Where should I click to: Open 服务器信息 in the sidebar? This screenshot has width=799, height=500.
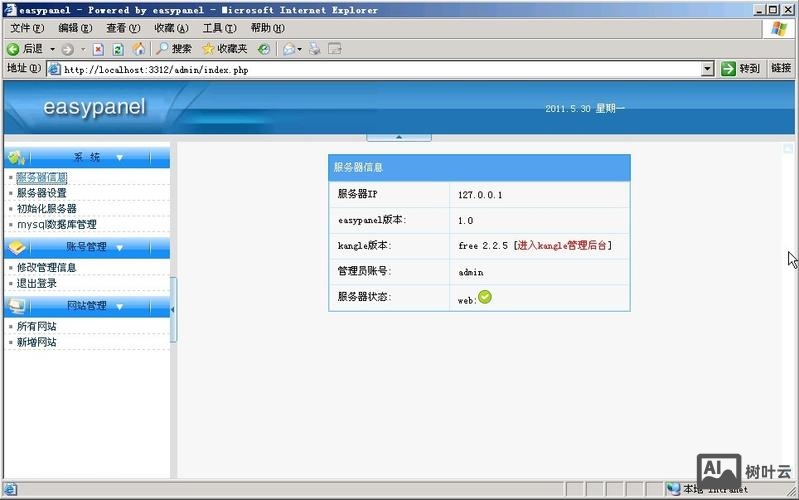(x=42, y=177)
